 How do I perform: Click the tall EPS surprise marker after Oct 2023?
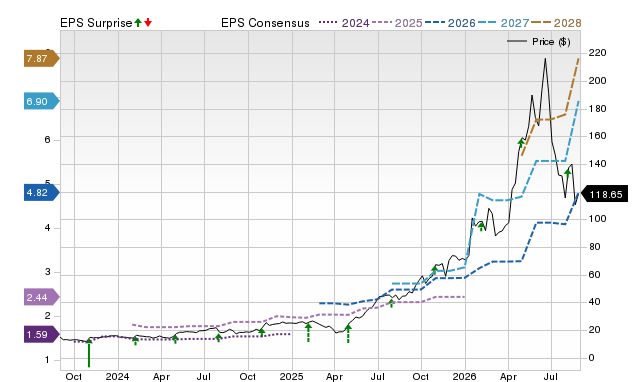pos(89,353)
